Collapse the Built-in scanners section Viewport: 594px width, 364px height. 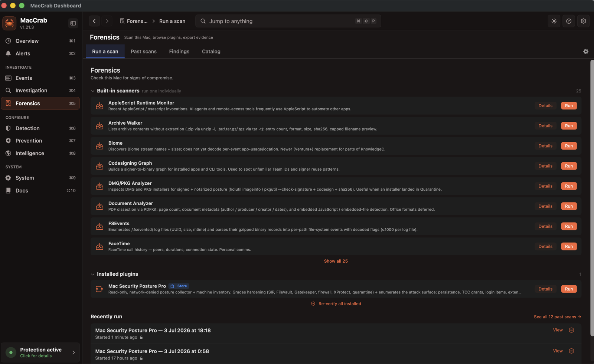(92, 91)
